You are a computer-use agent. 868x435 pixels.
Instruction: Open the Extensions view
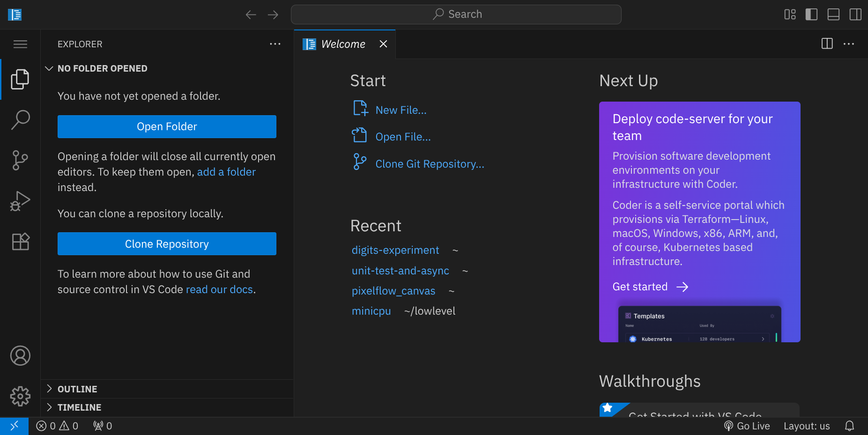[x=20, y=242]
